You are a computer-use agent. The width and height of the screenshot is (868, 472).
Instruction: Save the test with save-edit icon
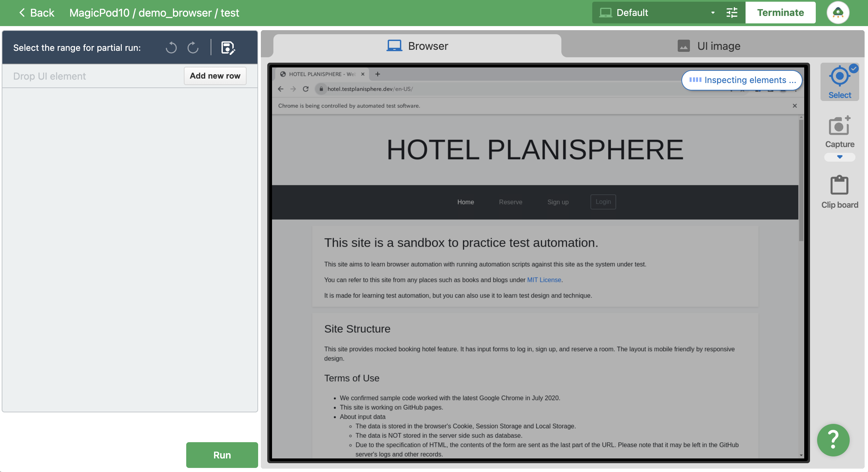point(228,47)
